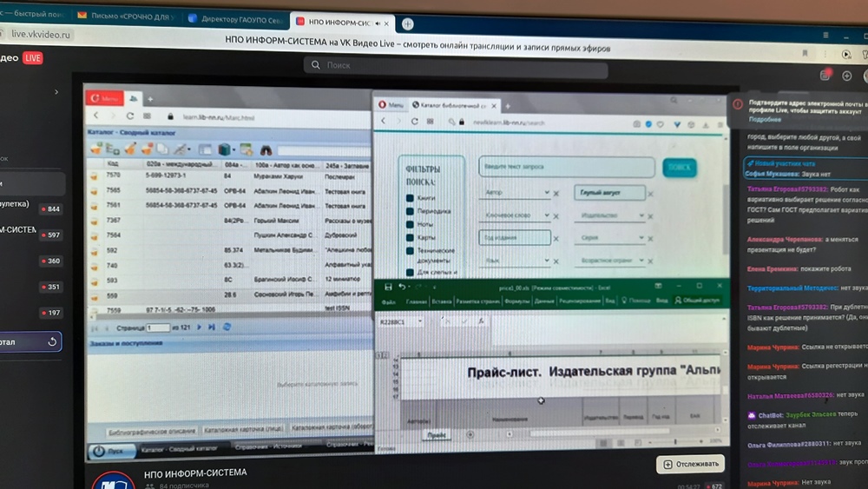
Task: Toggle the Ноты filter checkbox
Action: coord(410,224)
